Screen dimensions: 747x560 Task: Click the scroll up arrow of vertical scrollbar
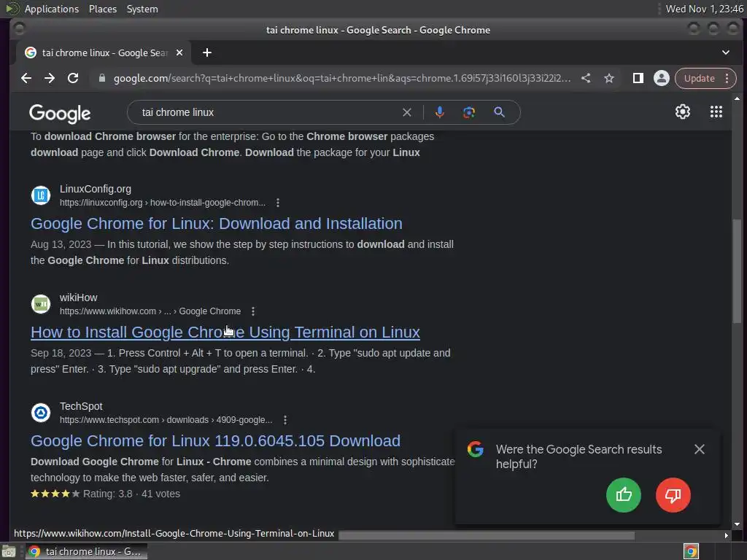click(737, 98)
